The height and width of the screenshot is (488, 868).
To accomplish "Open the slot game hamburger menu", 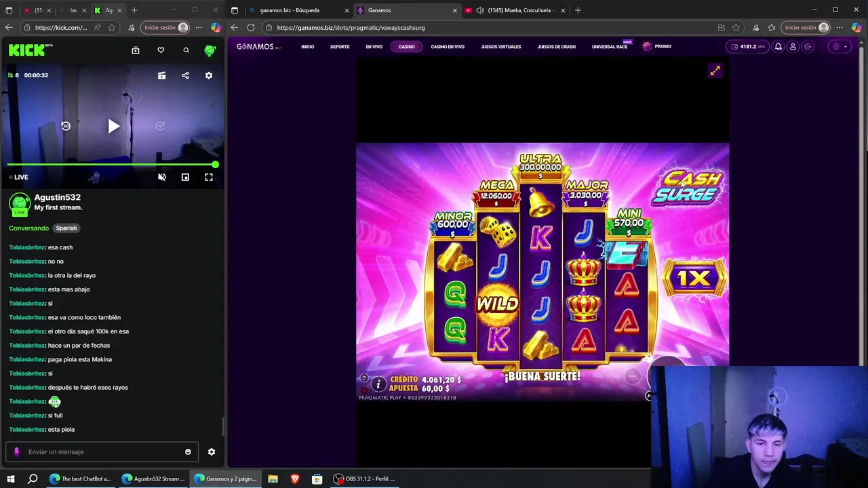I will 364,378.
